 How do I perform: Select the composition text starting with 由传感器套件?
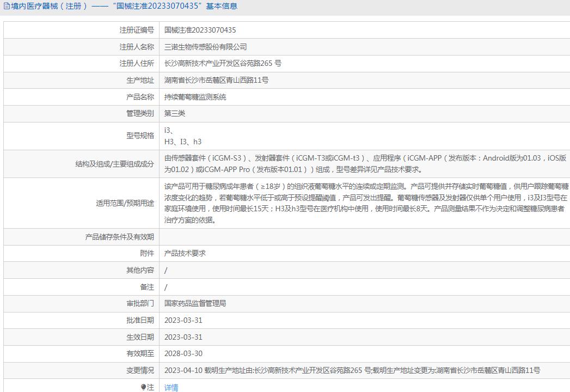tap(365, 164)
